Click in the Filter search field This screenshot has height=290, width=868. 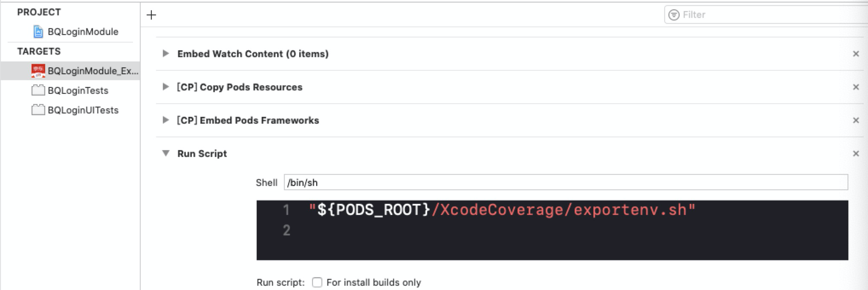click(x=766, y=15)
